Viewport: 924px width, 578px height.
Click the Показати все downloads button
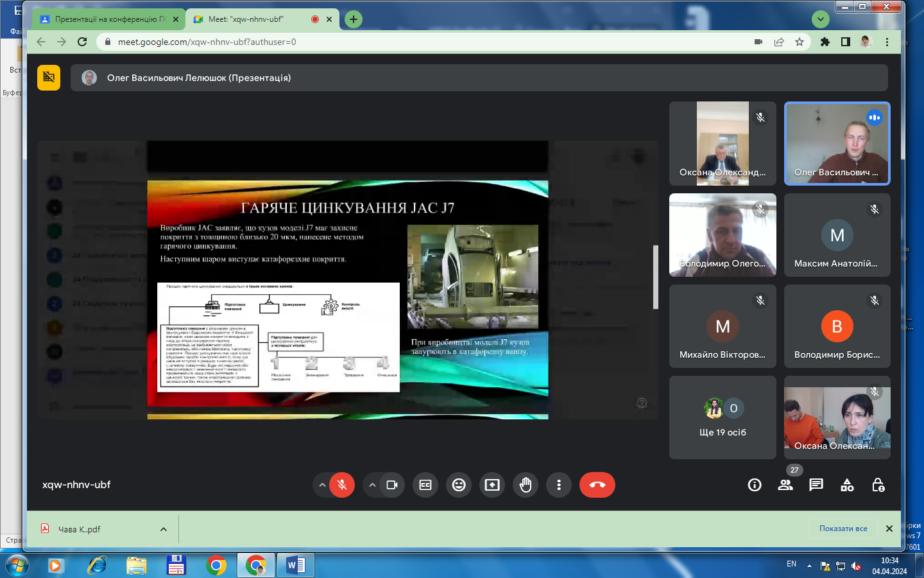click(843, 529)
